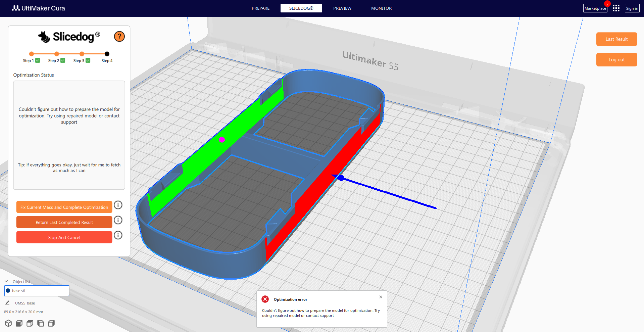Click the Step 2 completion checkbox

point(62,60)
